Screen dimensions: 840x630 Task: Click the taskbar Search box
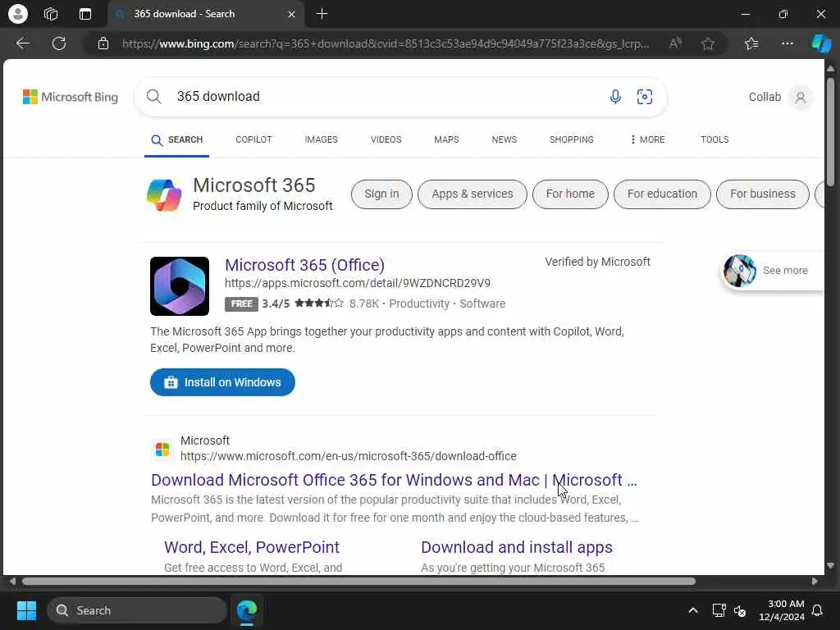pos(137,610)
